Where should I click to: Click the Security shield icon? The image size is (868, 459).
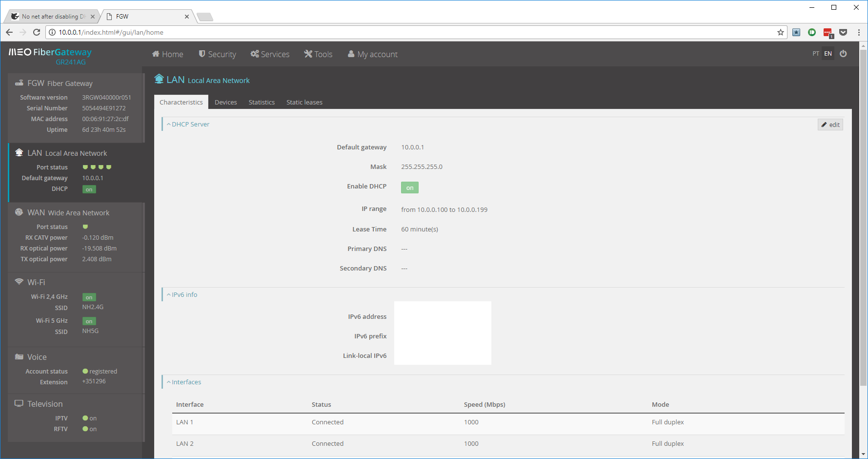click(202, 54)
